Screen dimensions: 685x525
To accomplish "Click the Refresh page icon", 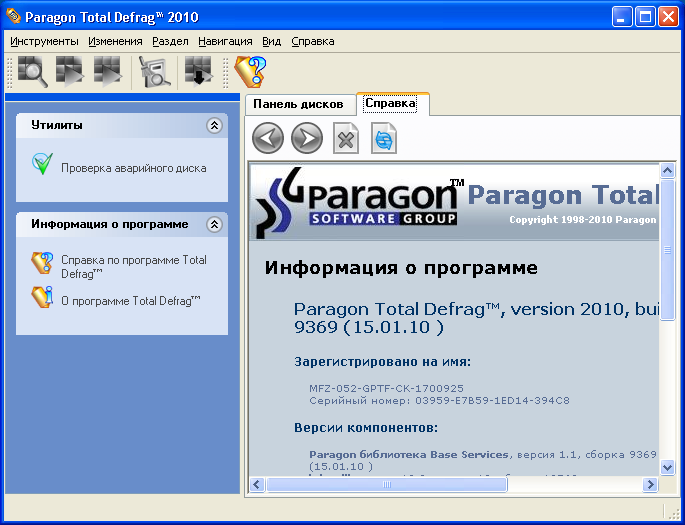I will pos(384,139).
